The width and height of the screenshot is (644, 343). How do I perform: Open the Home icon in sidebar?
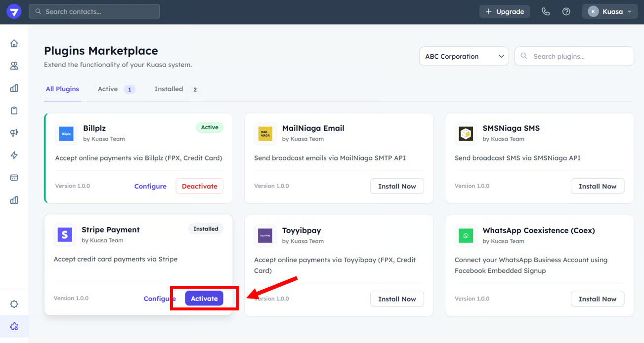pos(14,43)
